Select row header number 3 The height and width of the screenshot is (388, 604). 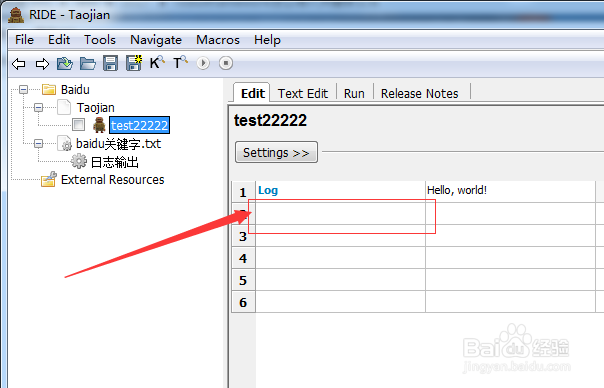(243, 236)
